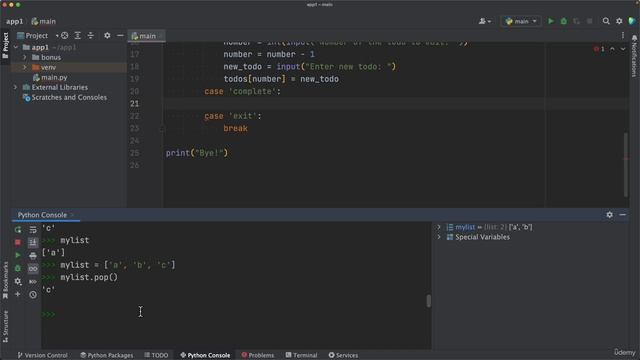Screen dimensions: 640x360
Task: Open the Services tool window
Action: [x=343, y=355]
